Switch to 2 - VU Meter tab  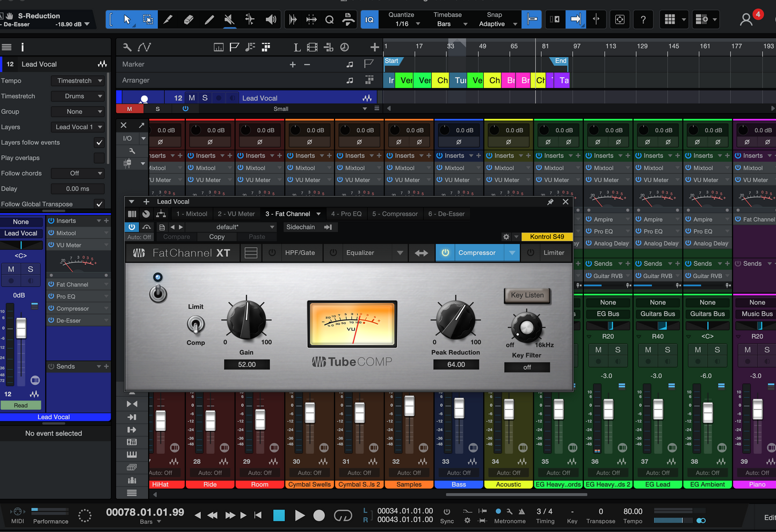coord(236,214)
